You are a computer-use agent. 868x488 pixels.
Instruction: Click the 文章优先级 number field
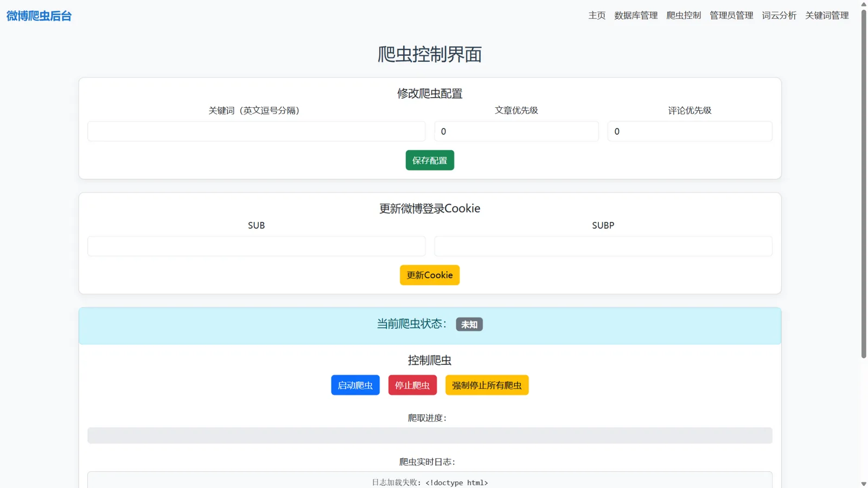[x=516, y=131]
